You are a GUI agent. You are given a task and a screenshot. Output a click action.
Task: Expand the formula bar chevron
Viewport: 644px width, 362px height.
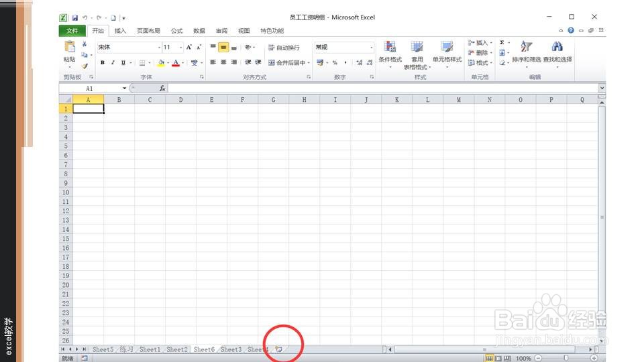(x=602, y=88)
